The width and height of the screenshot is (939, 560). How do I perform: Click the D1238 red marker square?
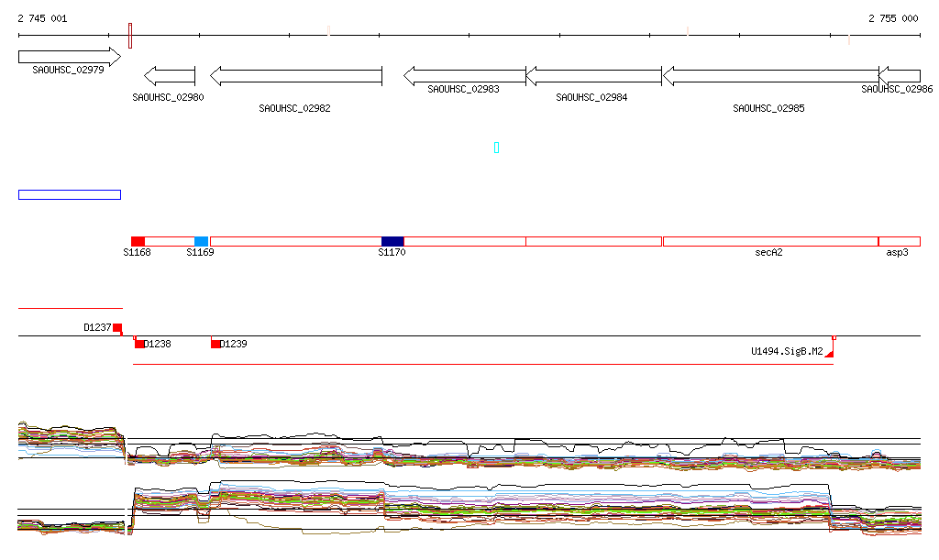coord(139,344)
